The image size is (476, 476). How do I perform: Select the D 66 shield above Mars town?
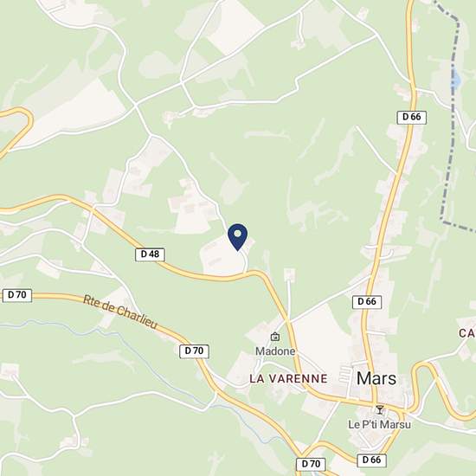coord(367,302)
